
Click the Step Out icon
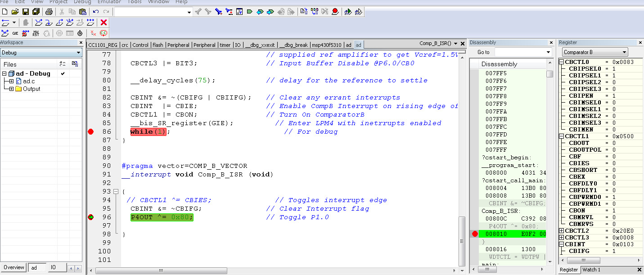click(x=59, y=22)
